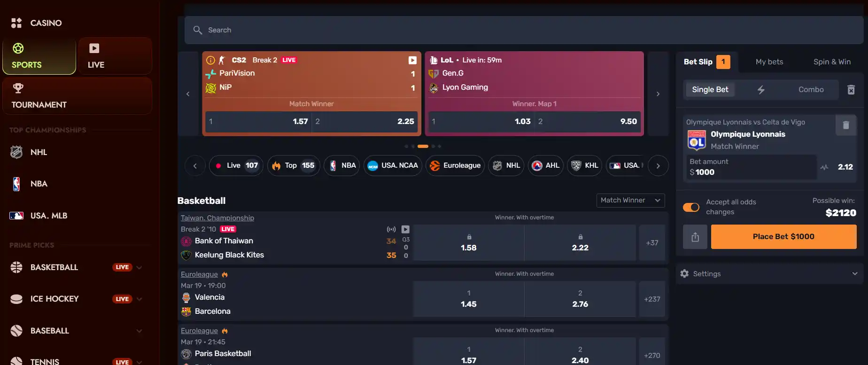Select Valencia odds 1.45

click(x=469, y=299)
